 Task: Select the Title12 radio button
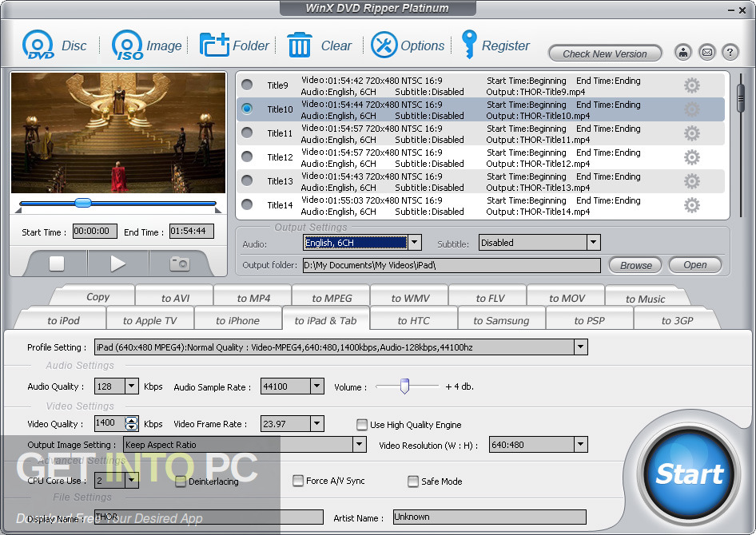click(x=247, y=157)
